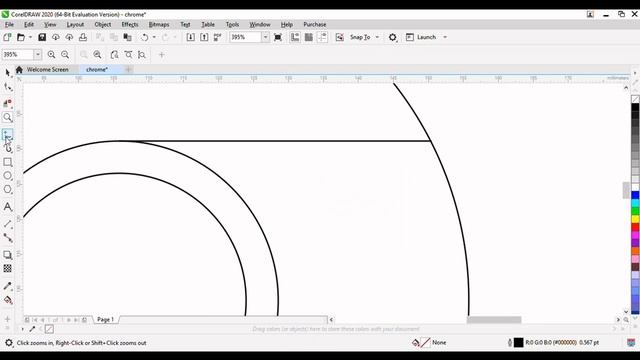Click Zoom to page height icon
This screenshot has width=640, height=360.
(x=142, y=54)
